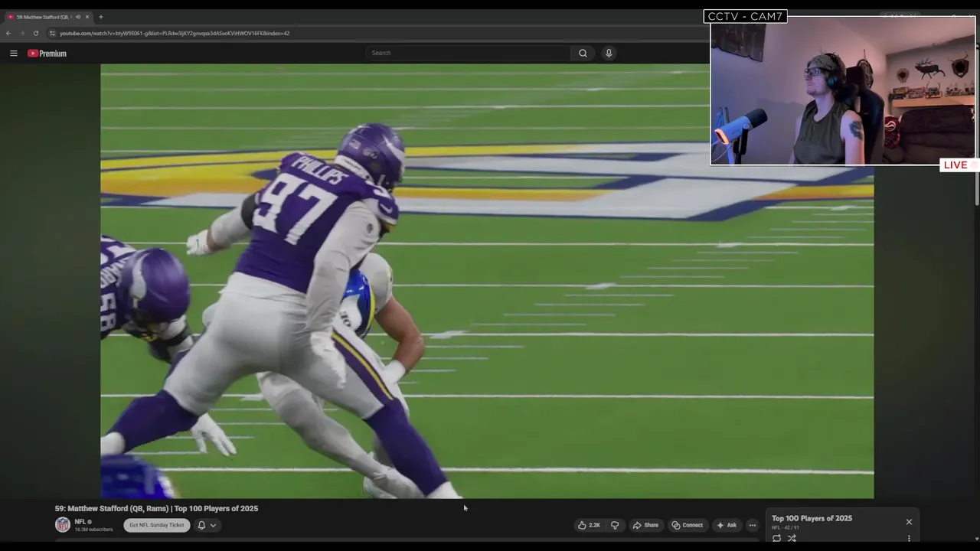
Task: Open the NFL channel avatar
Action: pyautogui.click(x=63, y=525)
